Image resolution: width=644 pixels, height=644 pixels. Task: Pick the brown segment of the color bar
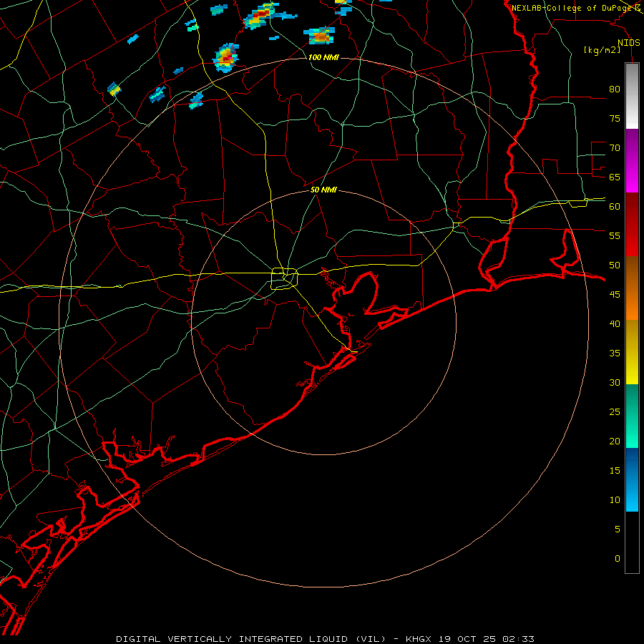click(x=632, y=273)
